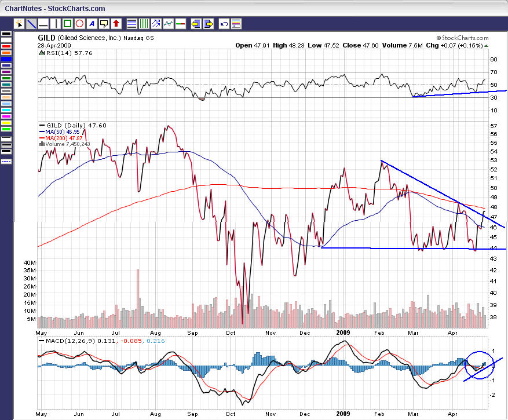Select the callout speech bubble tool
The image size is (508, 420).
(104, 24)
